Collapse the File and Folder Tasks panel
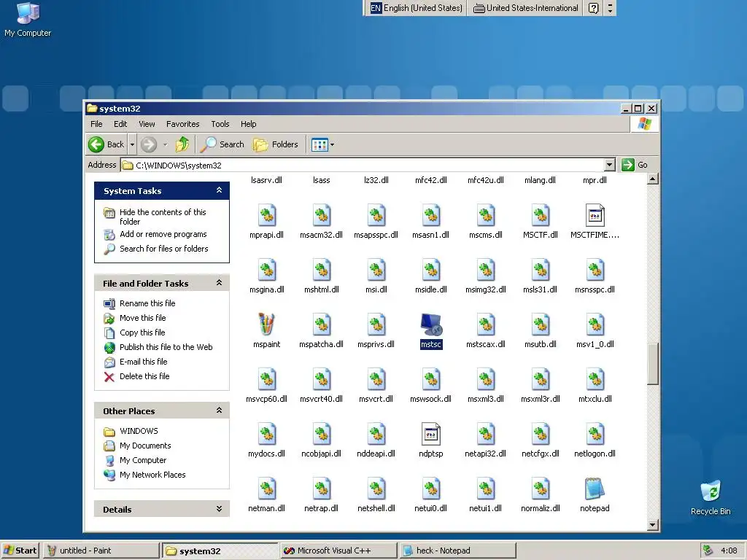 tap(219, 283)
